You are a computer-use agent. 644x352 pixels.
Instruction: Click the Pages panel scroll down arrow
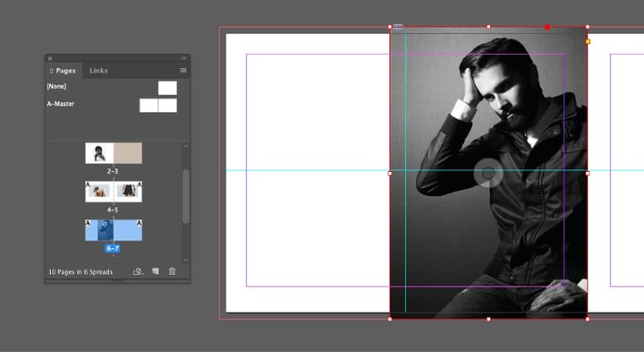click(186, 260)
